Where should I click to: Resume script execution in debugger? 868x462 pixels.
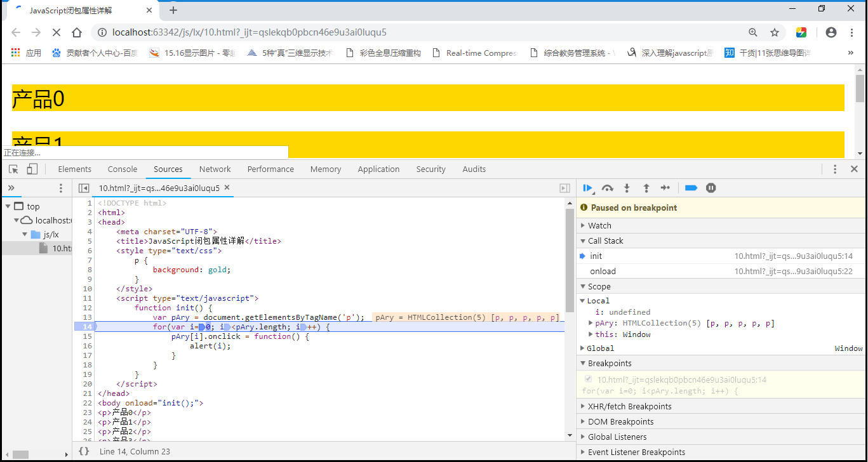(x=588, y=188)
